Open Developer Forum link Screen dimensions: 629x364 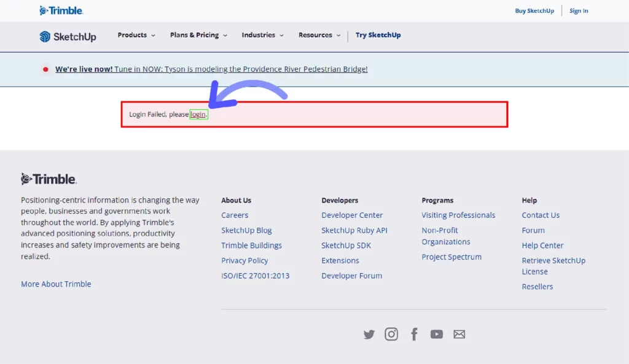[351, 276]
